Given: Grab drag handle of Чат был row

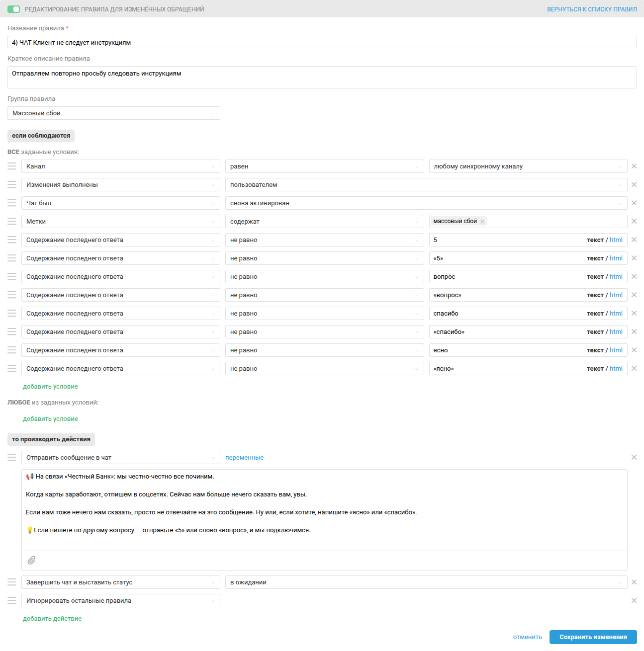Looking at the screenshot, I should click(x=12, y=203).
